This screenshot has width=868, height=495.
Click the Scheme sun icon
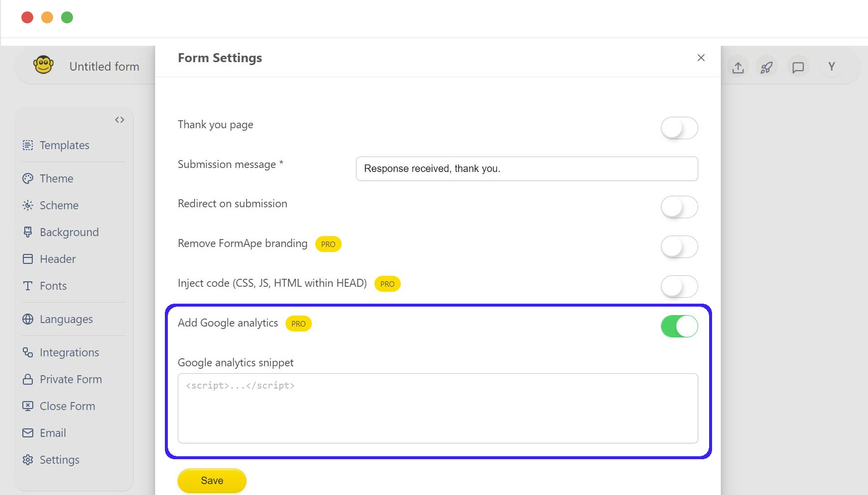click(28, 205)
